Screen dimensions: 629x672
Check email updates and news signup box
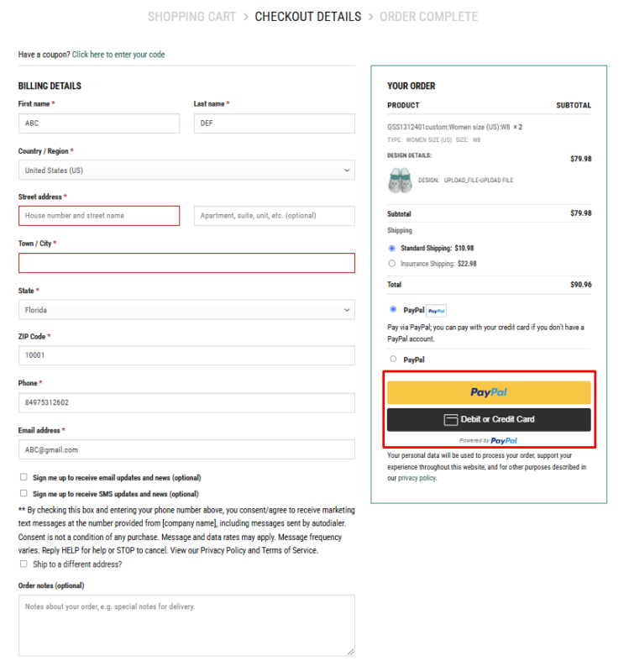pos(24,477)
